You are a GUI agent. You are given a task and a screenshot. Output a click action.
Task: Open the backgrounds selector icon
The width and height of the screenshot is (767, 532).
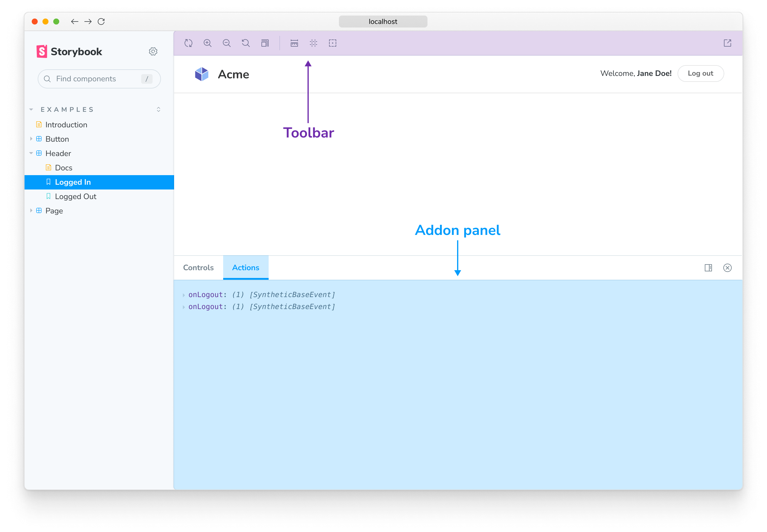point(265,43)
